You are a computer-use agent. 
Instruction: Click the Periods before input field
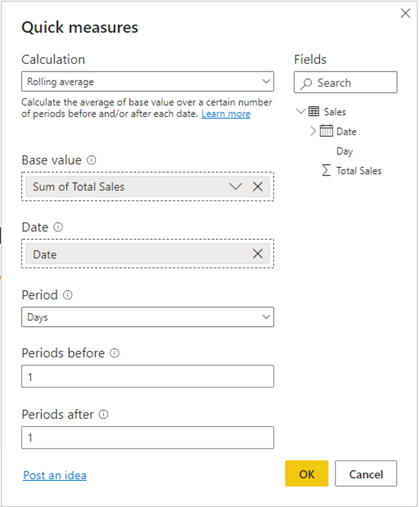pyautogui.click(x=147, y=376)
